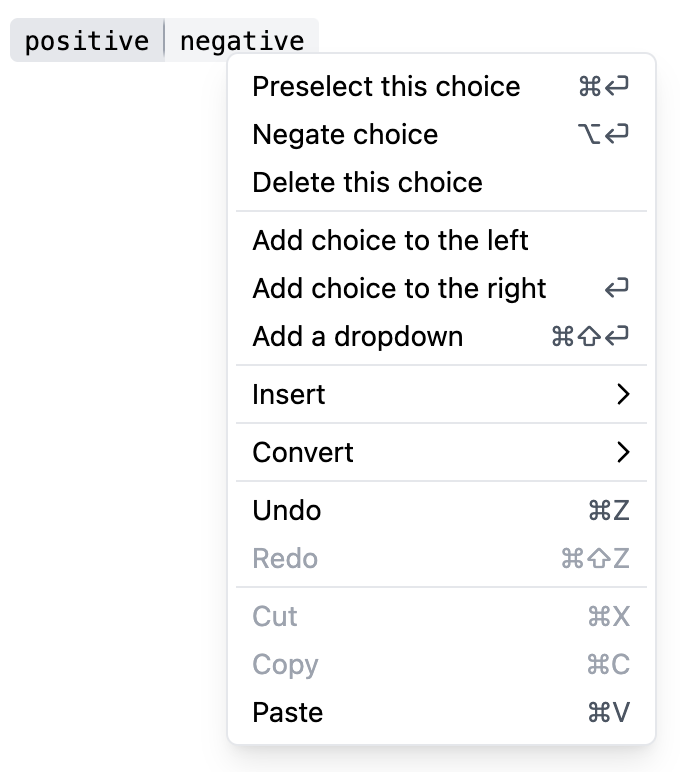Click the Preselect this choice menu item
This screenshot has height=772, width=680.
click(x=386, y=87)
